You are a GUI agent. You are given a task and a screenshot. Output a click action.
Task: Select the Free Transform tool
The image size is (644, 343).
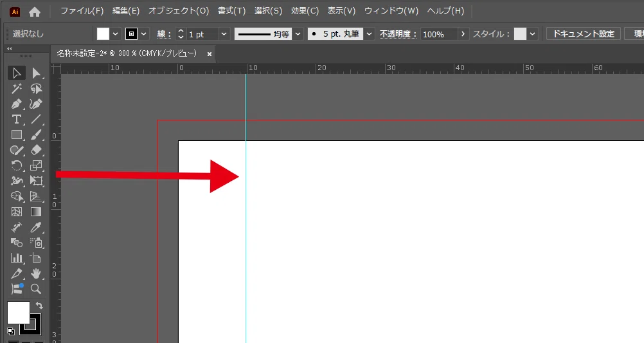coord(36,181)
